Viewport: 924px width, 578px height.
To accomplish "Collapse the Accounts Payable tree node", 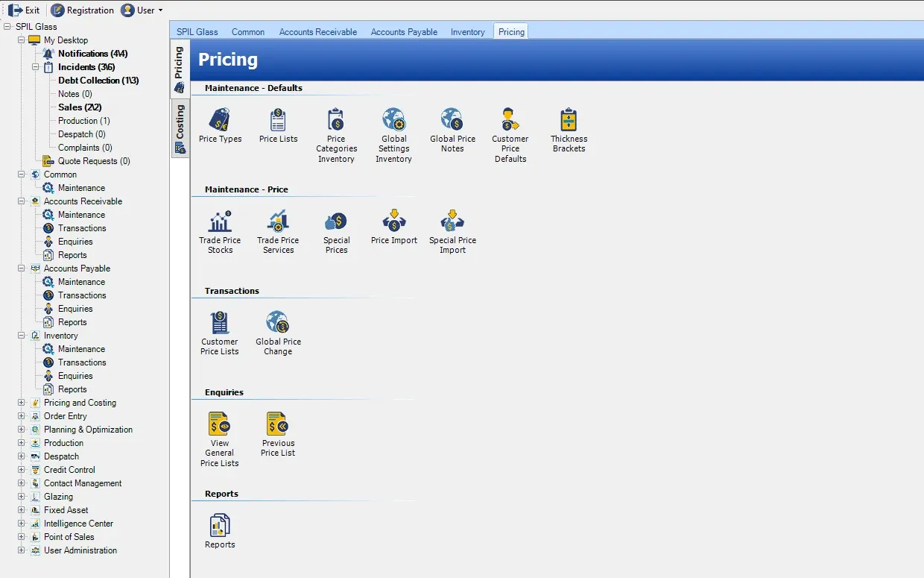I will (x=22, y=268).
